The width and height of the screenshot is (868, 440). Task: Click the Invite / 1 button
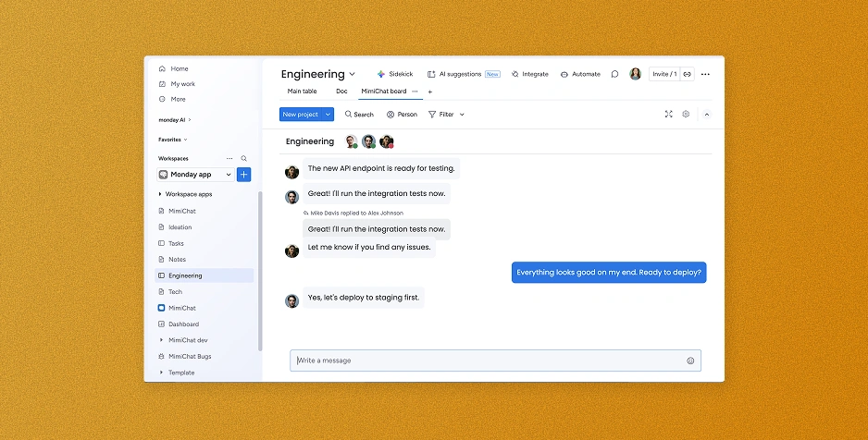tap(663, 74)
